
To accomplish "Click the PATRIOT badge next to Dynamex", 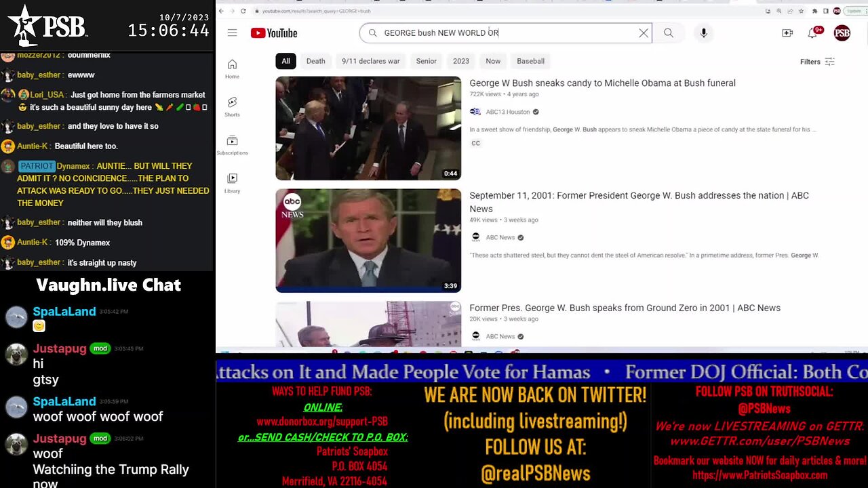I will 37,166.
